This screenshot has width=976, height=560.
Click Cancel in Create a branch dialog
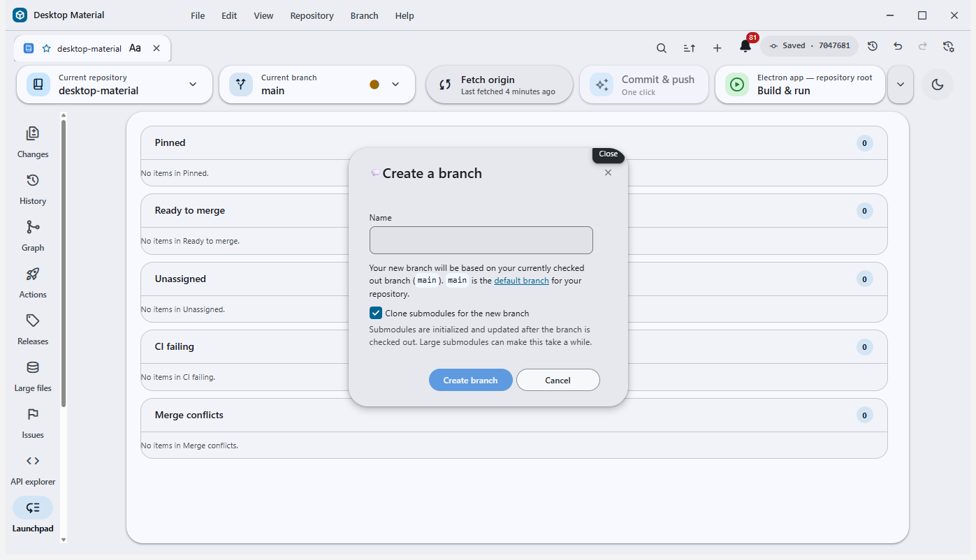pos(558,380)
